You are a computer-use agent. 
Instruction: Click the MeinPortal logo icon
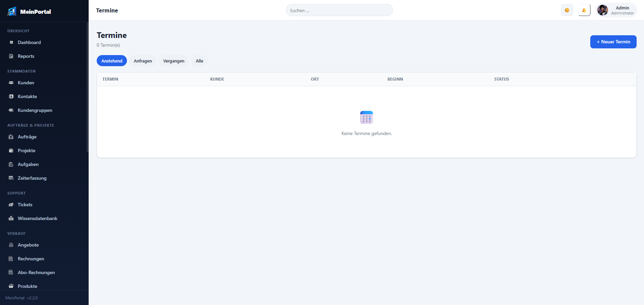pyautogui.click(x=12, y=11)
